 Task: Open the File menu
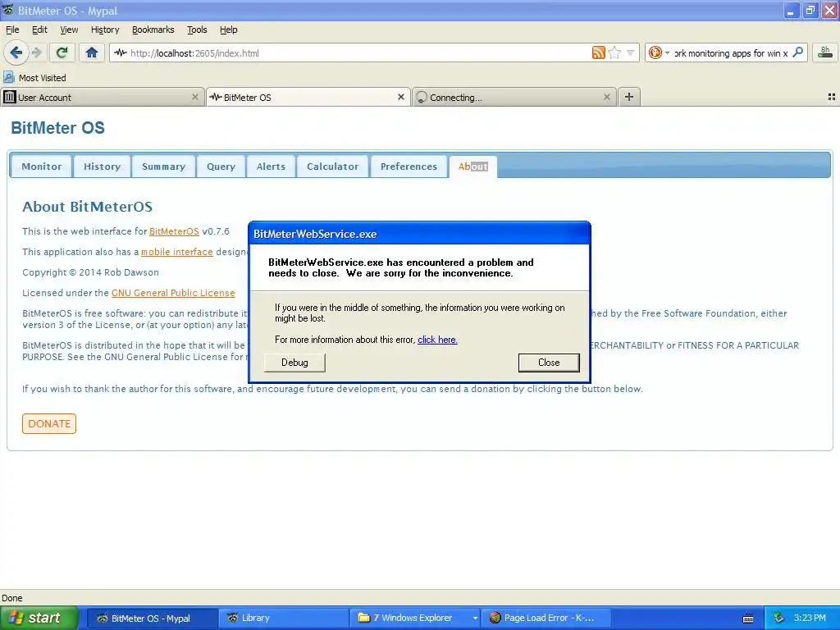point(12,30)
